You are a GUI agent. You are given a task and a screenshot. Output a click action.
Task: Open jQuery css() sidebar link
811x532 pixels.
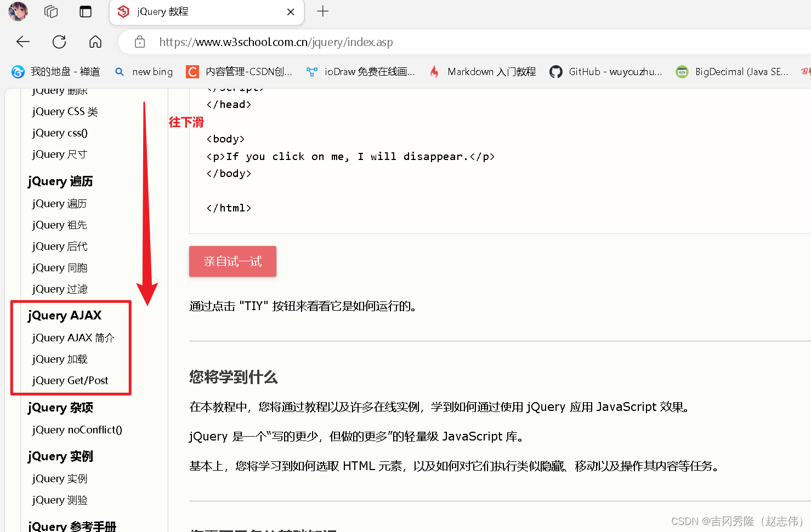coord(60,133)
